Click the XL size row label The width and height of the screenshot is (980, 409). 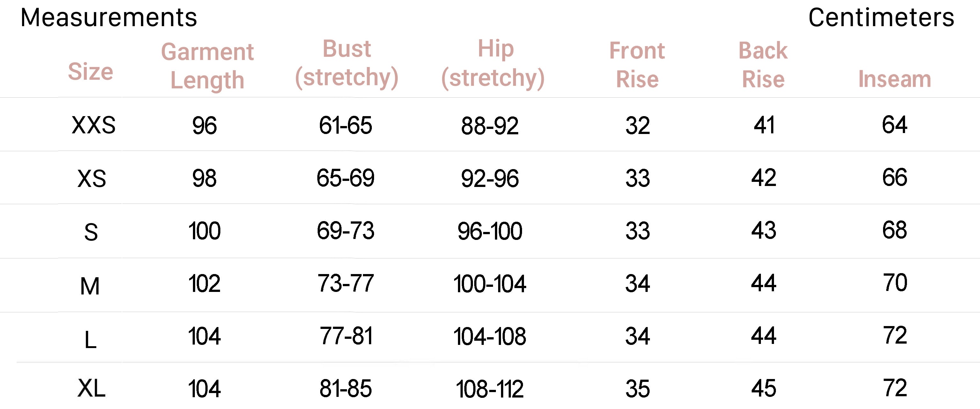91,389
